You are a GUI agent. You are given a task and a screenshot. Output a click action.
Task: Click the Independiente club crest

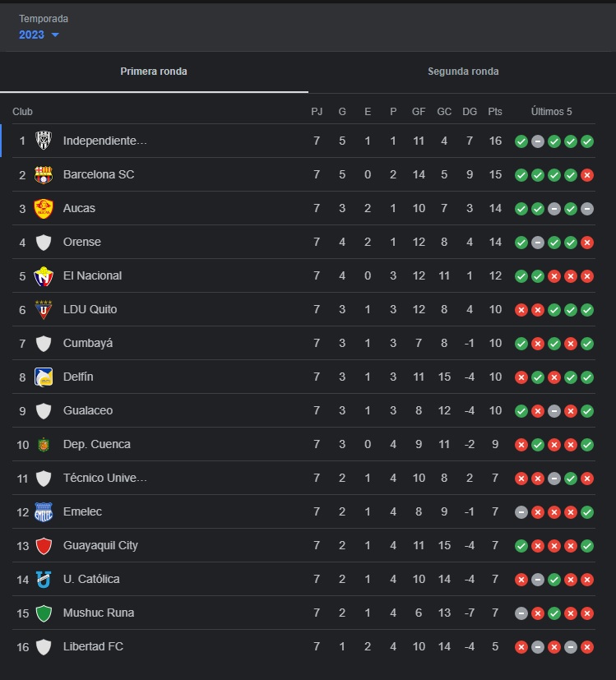[x=45, y=141]
